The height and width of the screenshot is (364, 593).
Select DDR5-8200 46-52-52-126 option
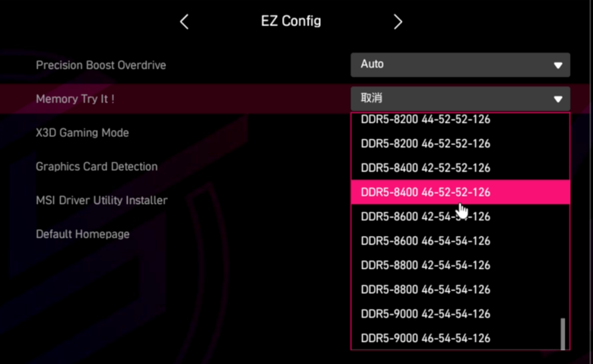click(x=460, y=144)
